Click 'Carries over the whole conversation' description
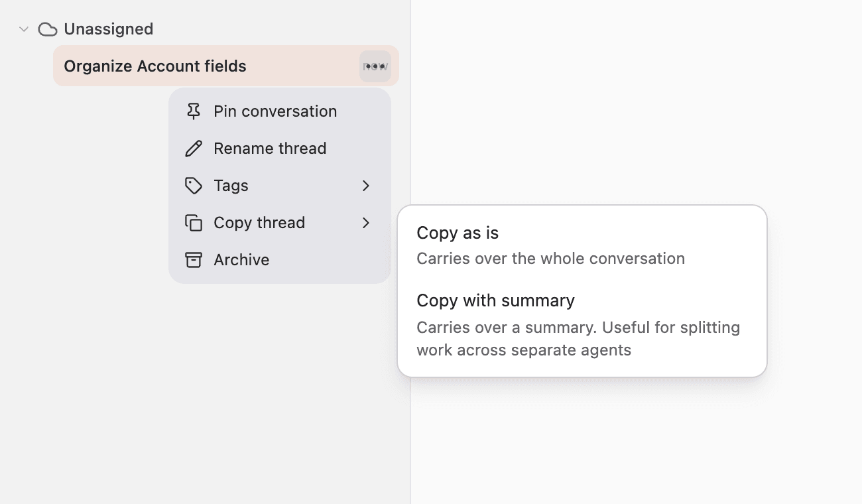 click(x=550, y=259)
